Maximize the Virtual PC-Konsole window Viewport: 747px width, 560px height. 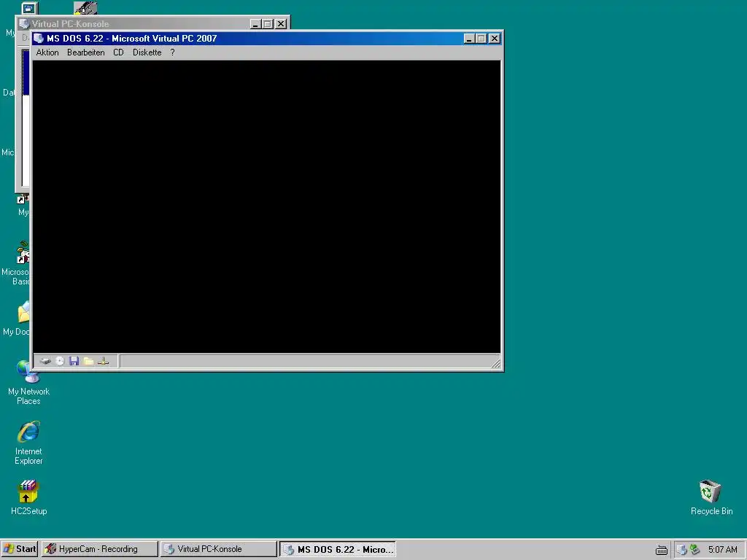coord(267,24)
